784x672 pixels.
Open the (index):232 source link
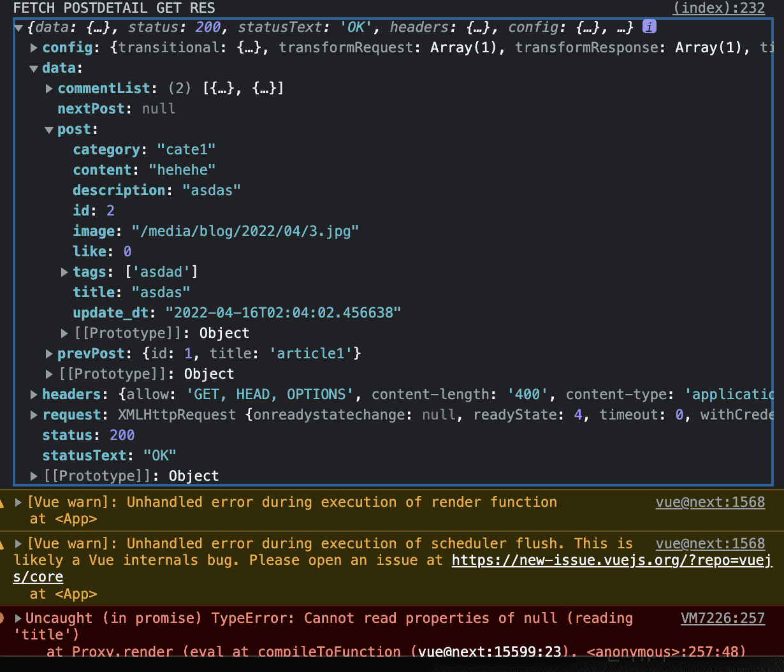point(718,8)
